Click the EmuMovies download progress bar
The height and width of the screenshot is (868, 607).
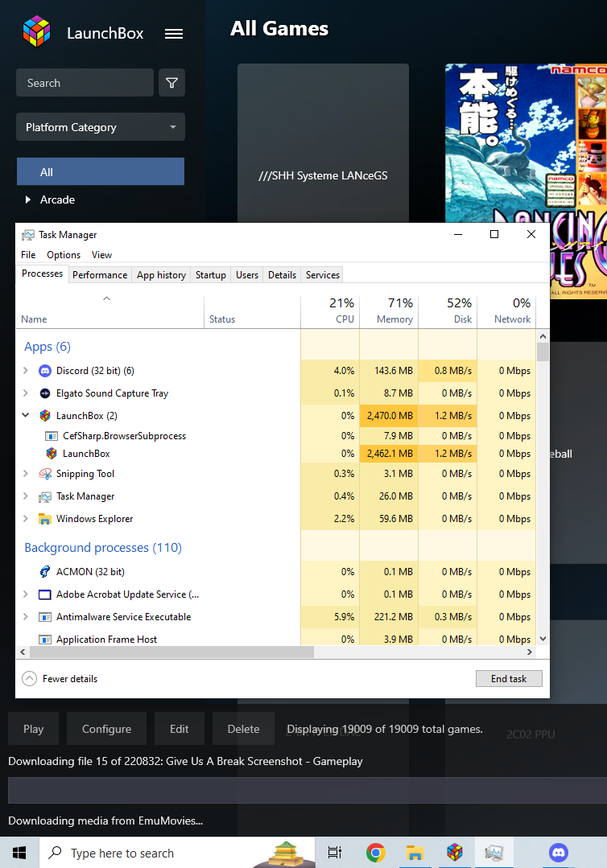308,791
